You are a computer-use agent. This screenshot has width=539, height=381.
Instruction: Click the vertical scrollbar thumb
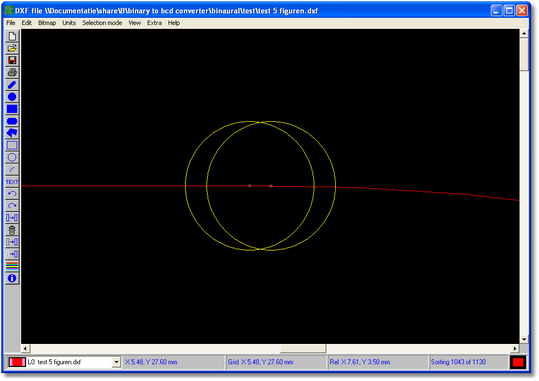524,54
